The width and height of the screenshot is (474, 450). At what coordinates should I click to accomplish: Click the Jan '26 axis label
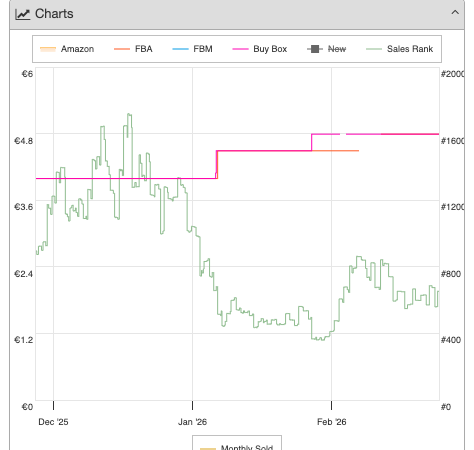click(192, 422)
